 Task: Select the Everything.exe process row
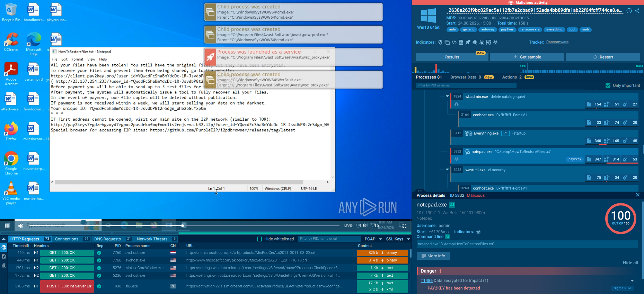tap(545, 137)
